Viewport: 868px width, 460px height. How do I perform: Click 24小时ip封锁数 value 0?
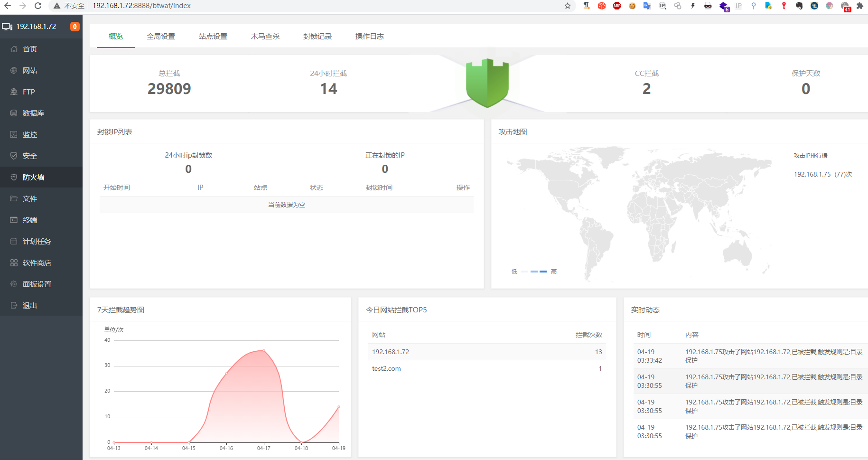click(x=188, y=169)
